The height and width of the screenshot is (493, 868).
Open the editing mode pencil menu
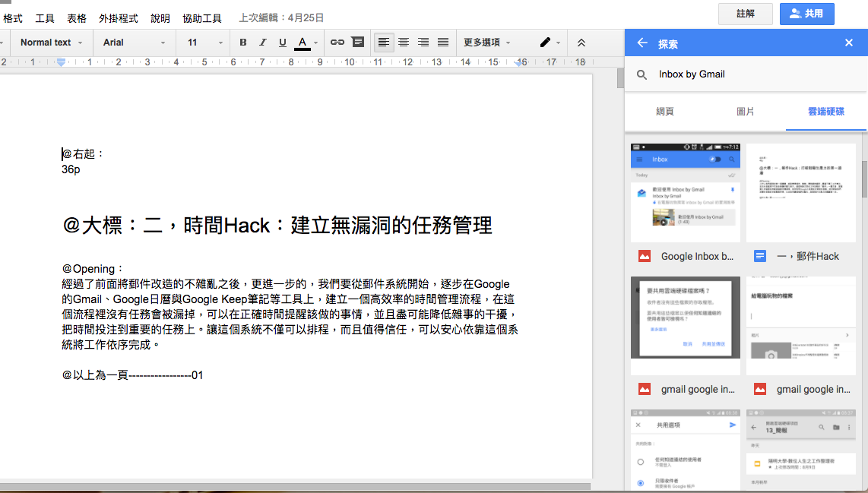tap(550, 42)
